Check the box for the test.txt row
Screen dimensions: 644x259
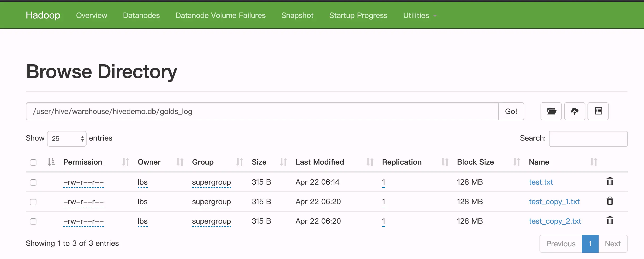(33, 183)
